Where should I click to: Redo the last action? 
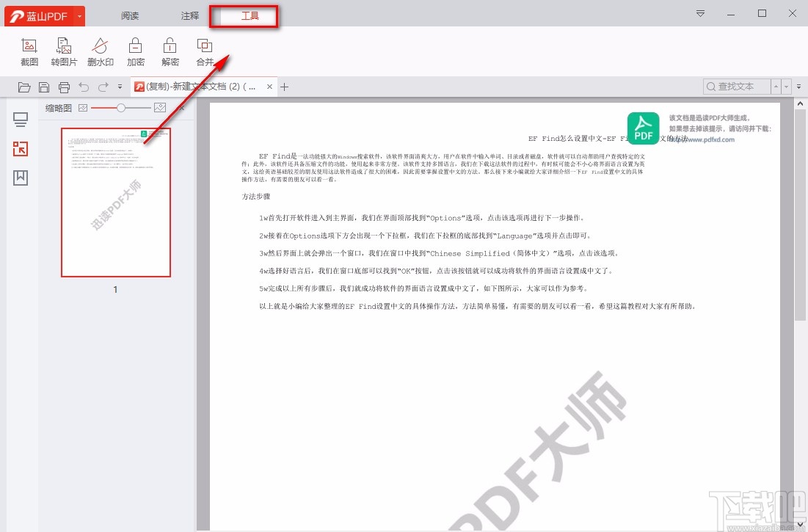click(103, 87)
